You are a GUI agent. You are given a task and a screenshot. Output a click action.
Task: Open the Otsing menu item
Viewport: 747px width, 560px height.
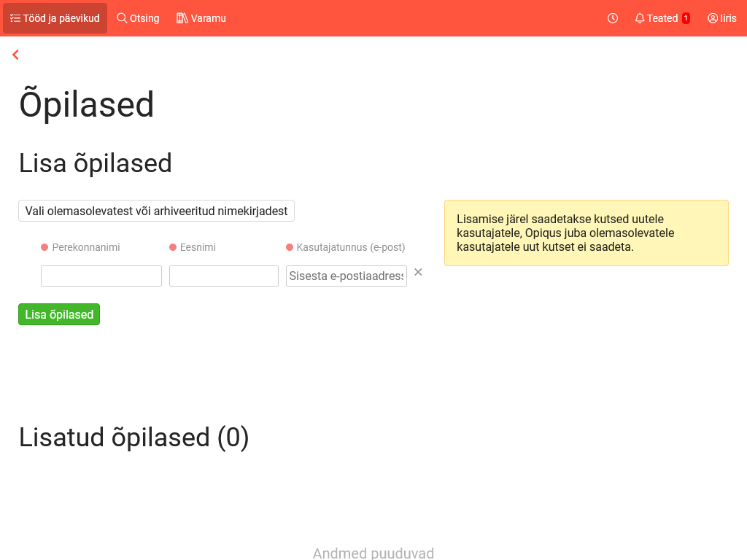(x=144, y=18)
